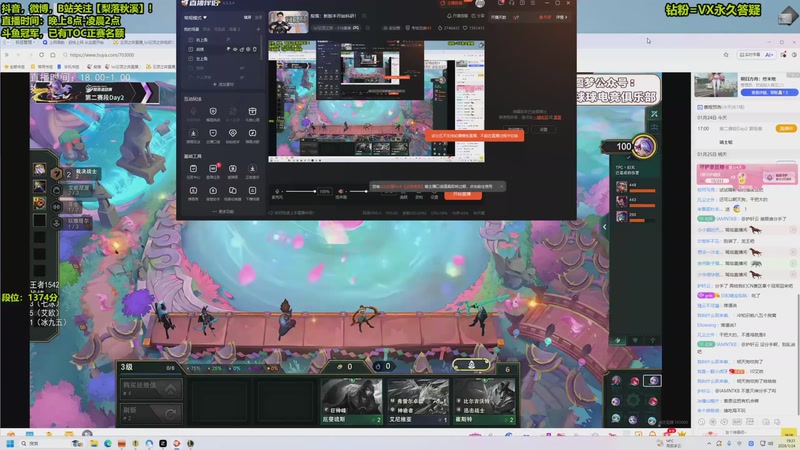The width and height of the screenshot is (800, 450).
Task: Click the shop refresh button
Action: coord(151,413)
